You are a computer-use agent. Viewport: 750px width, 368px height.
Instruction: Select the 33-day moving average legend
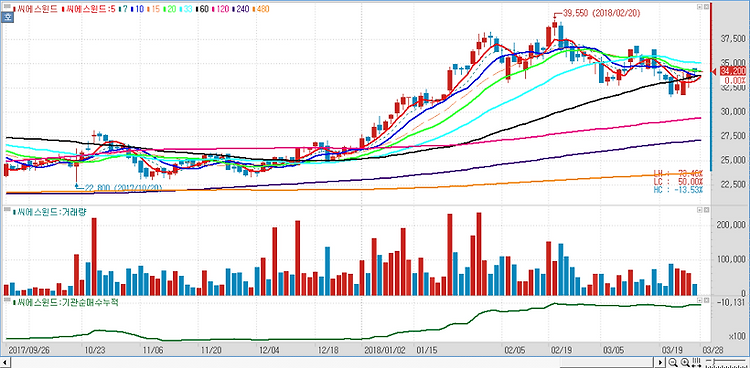coord(186,9)
